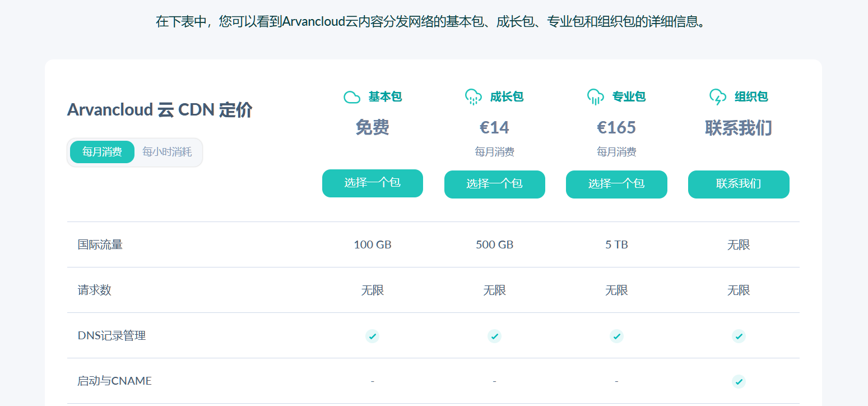The width and height of the screenshot is (868, 406).
Task: Click the lightning cloud icon beside 组织包
Action: (x=718, y=97)
